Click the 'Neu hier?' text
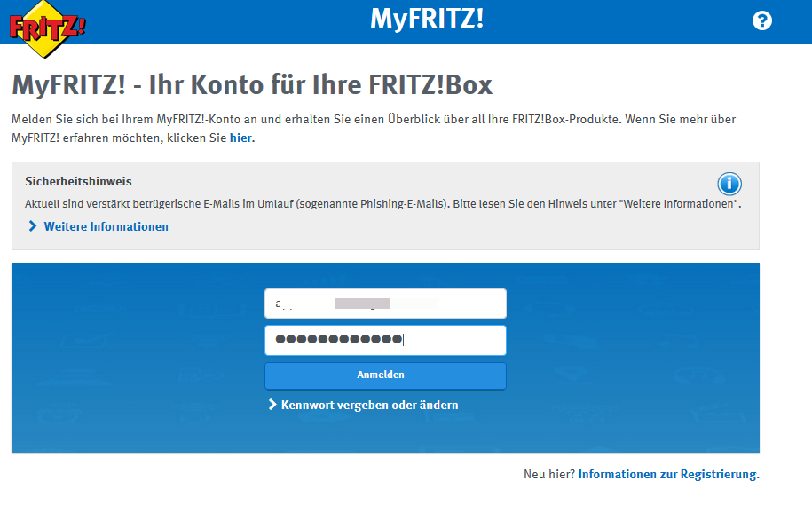 point(549,475)
